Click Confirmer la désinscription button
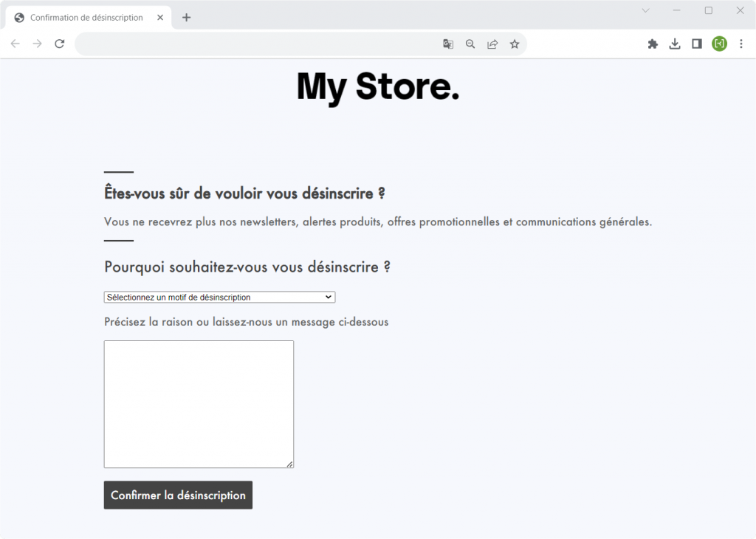The width and height of the screenshot is (756, 539). (x=178, y=495)
